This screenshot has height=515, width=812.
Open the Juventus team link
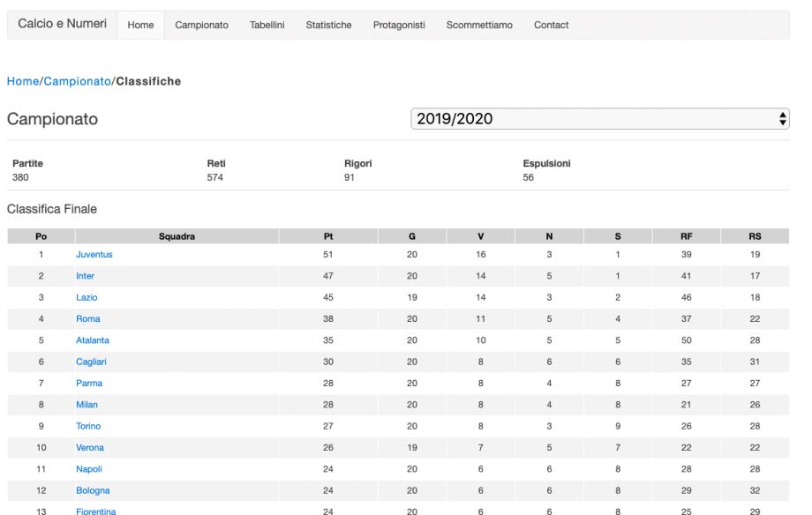coord(94,255)
